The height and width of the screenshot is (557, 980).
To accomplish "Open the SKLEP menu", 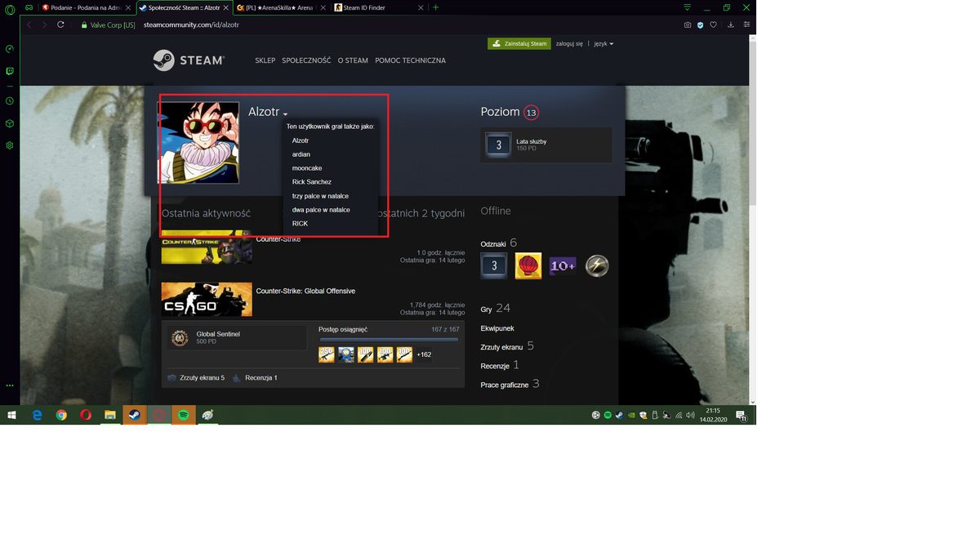I will 265,60.
